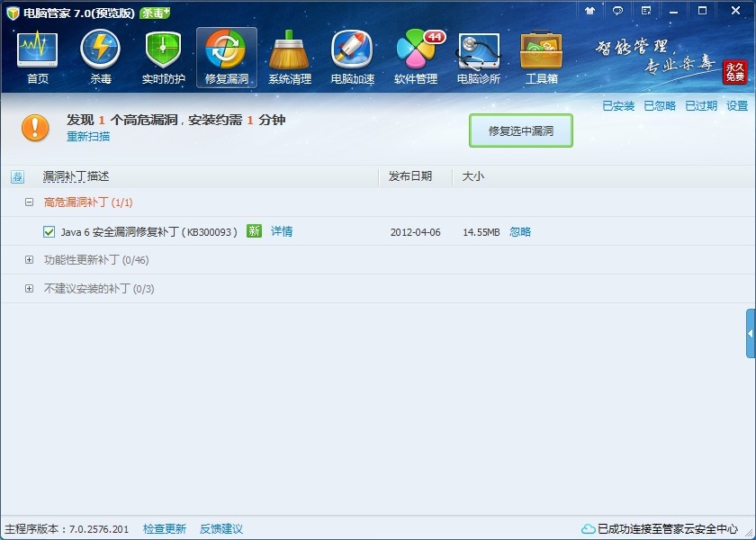Expand the 功能性更新补丁 group

tap(29, 260)
